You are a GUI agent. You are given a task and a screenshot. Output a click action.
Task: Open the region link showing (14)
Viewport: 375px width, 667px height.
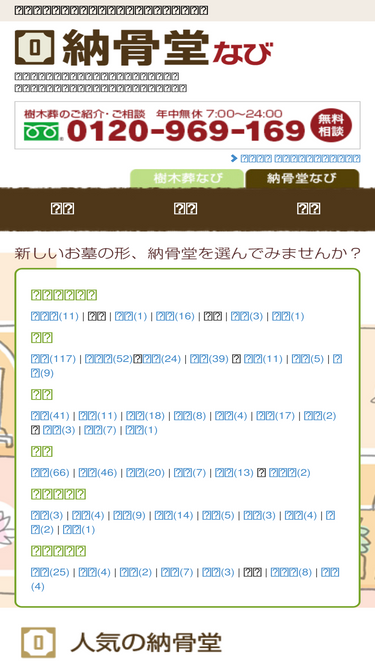point(173,515)
